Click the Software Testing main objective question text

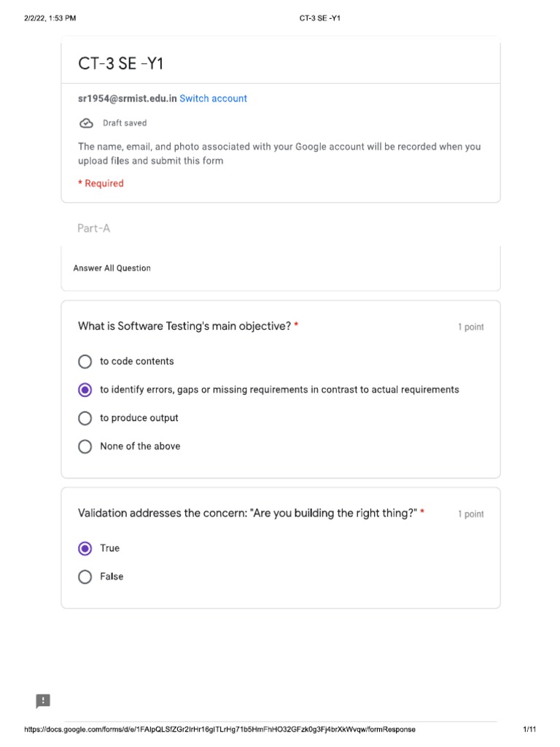click(184, 326)
